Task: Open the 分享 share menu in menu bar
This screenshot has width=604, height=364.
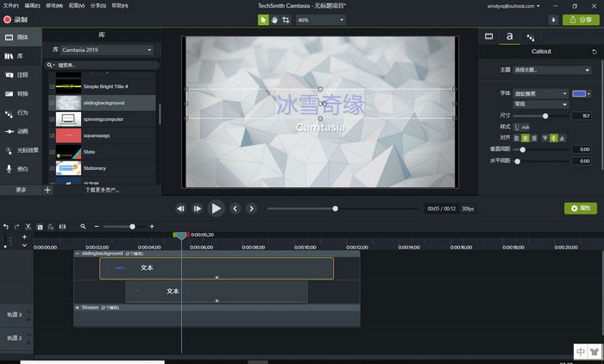Action: point(98,6)
